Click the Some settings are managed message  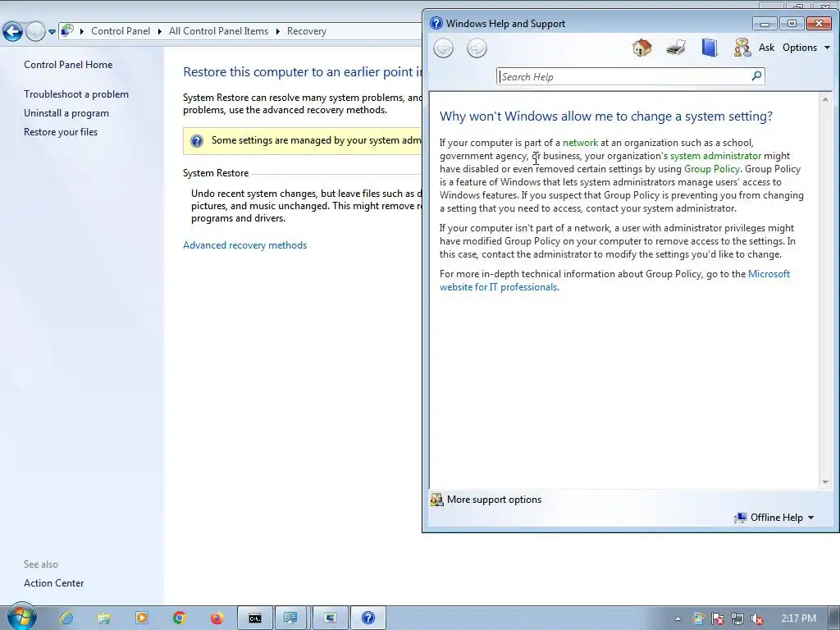316,140
